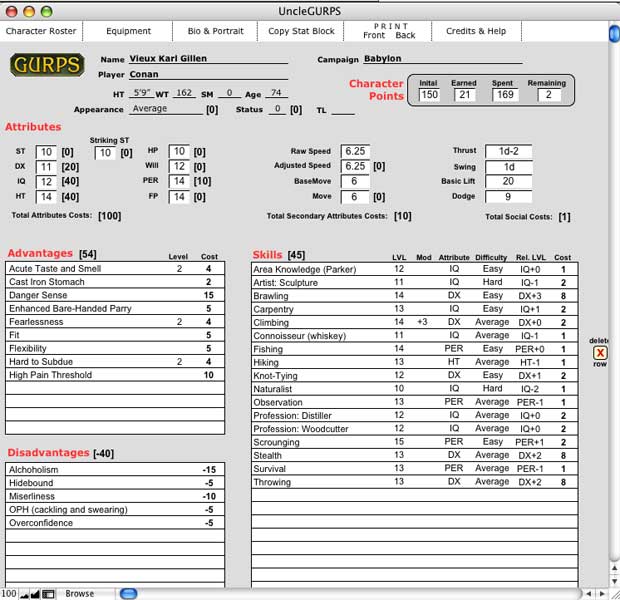Viewport: 620px width, 600px height.
Task: Click the zoom level 100 box
Action: point(9,594)
